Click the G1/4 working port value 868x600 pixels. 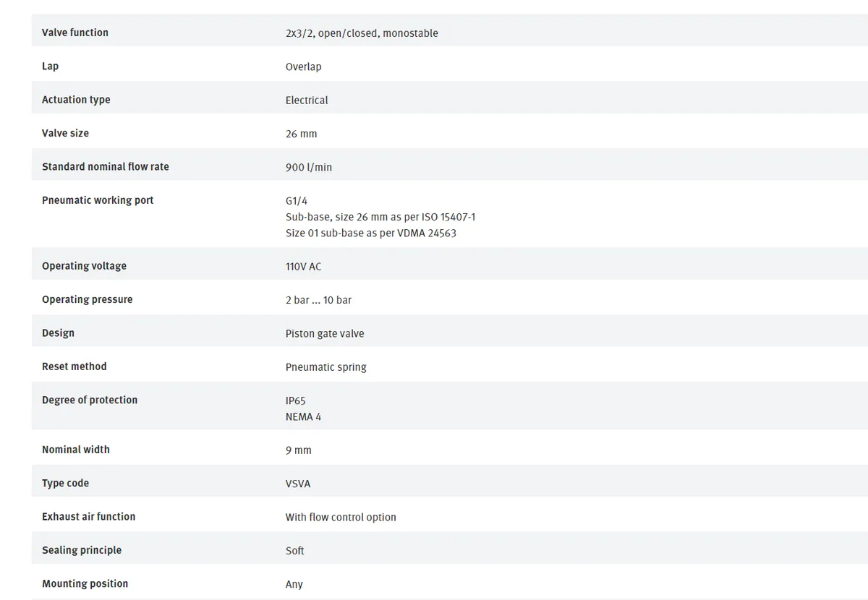[x=297, y=200]
